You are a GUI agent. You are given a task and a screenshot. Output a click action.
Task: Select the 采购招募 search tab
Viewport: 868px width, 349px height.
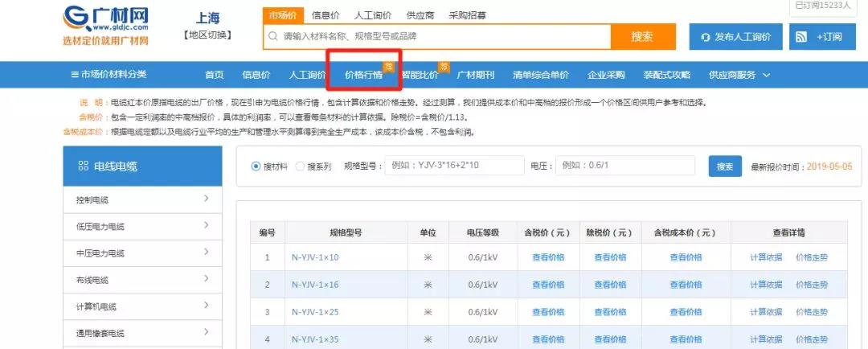[x=468, y=15]
